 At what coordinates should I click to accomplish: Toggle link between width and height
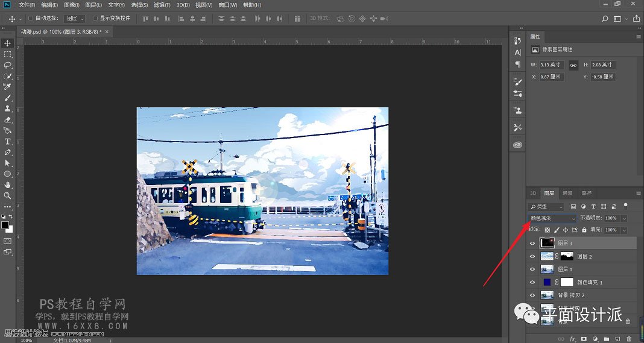pos(573,65)
